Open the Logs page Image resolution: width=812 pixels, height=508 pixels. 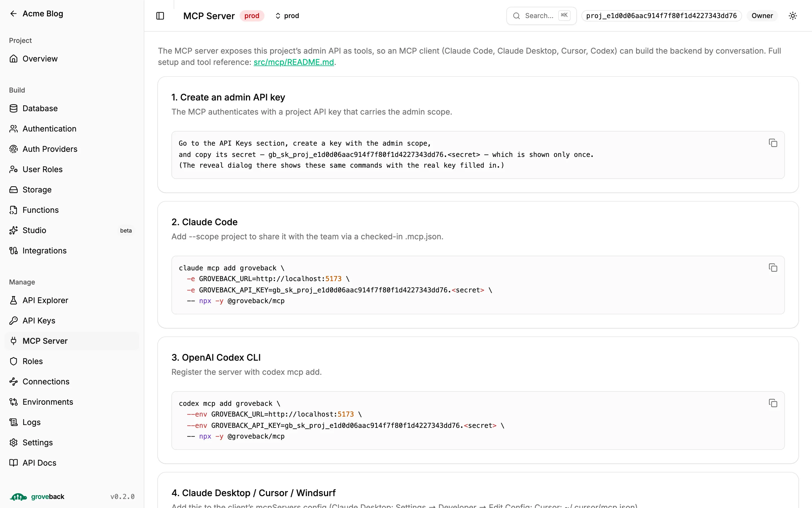click(x=72, y=422)
